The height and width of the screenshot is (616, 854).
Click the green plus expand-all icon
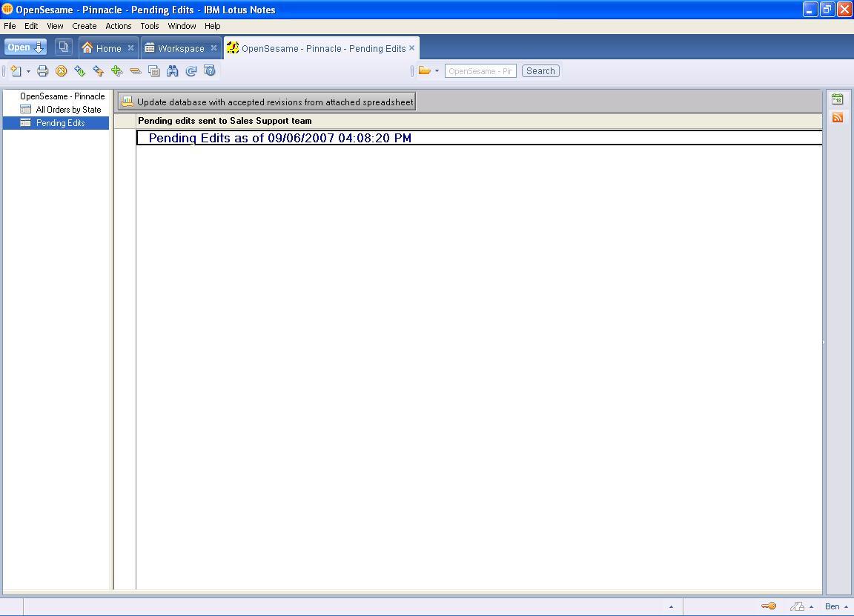click(x=116, y=71)
